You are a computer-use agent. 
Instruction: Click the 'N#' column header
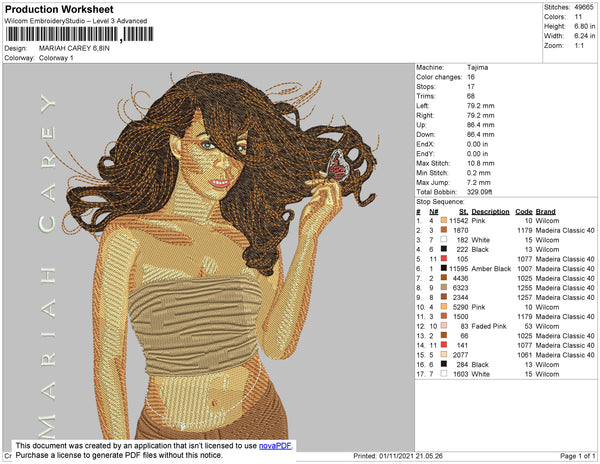click(x=434, y=212)
